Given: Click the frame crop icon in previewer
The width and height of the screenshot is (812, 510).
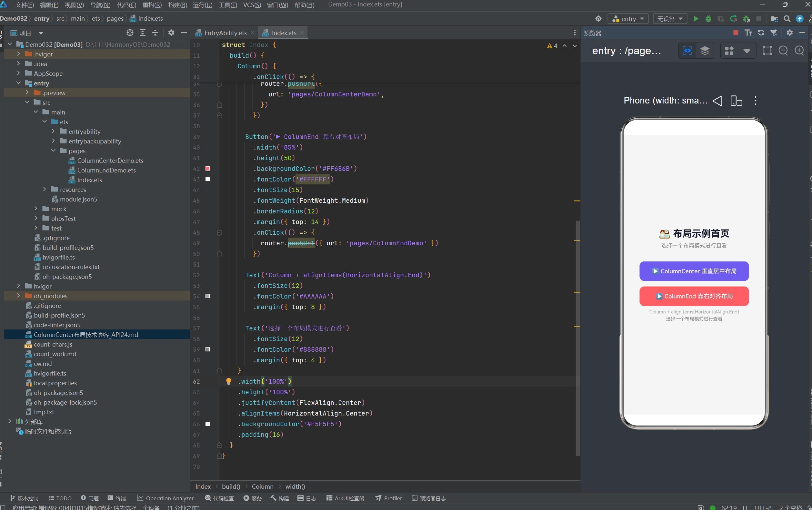Looking at the screenshot, I should coord(767,51).
